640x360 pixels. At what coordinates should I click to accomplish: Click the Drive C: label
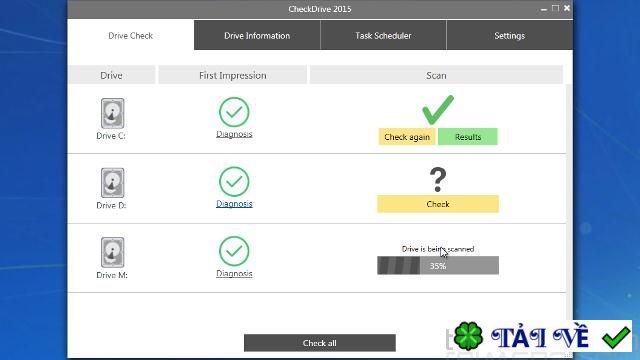[111, 136]
